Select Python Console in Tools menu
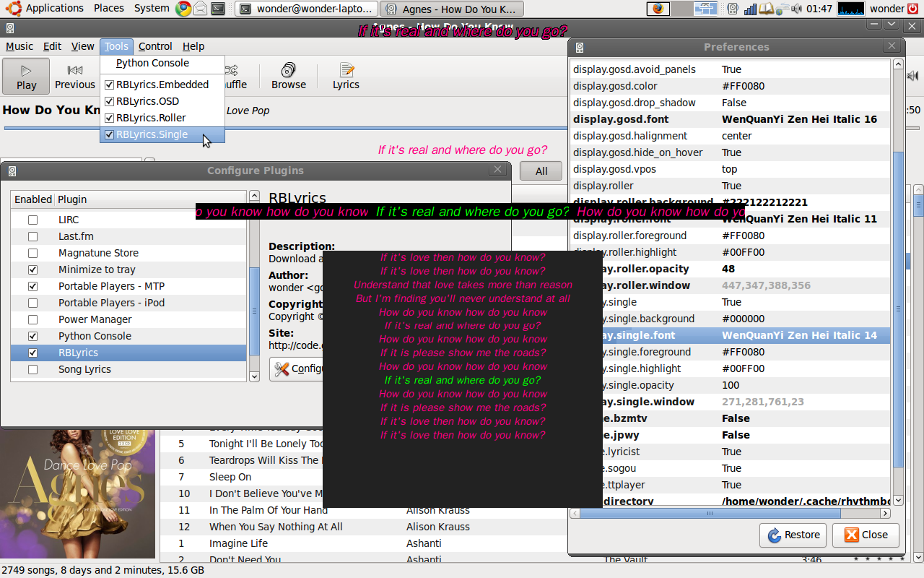Viewport: 924px width, 578px height. pos(162,63)
